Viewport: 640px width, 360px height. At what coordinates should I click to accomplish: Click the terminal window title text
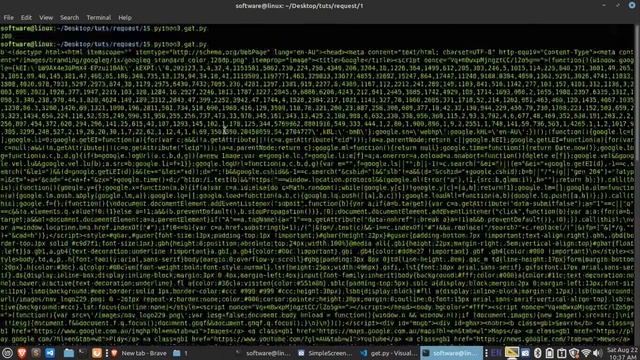pos(299,6)
